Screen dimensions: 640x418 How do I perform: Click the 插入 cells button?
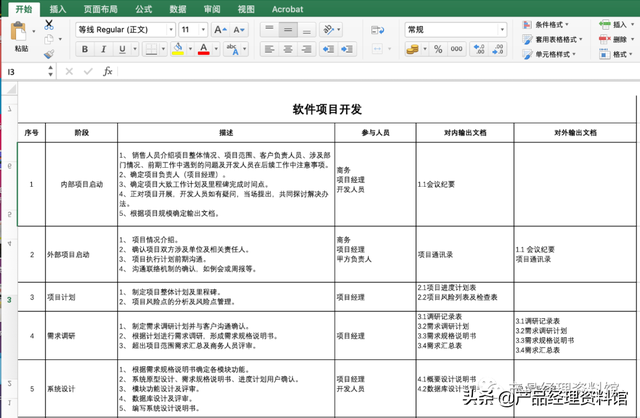pos(616,25)
